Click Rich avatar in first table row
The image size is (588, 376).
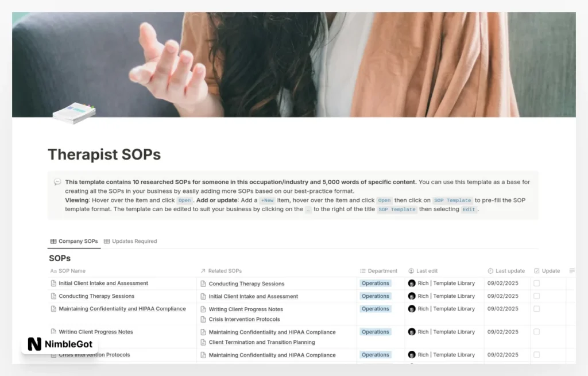(x=412, y=283)
